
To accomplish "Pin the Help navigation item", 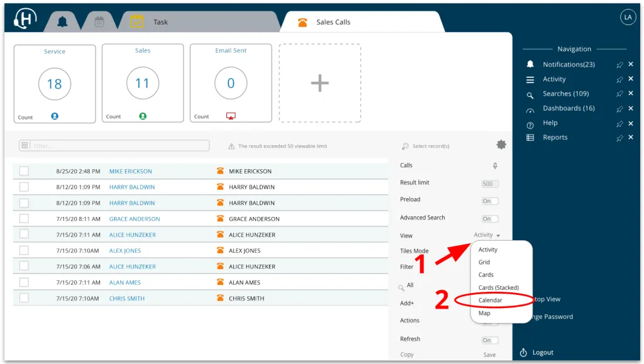I will click(619, 123).
